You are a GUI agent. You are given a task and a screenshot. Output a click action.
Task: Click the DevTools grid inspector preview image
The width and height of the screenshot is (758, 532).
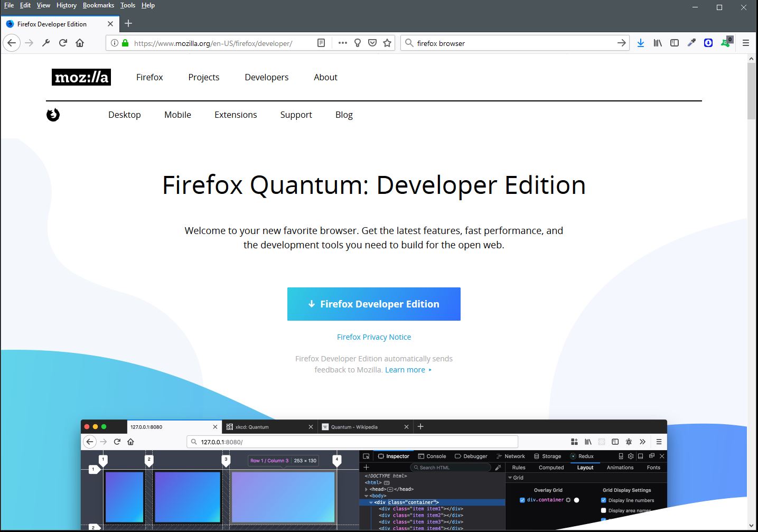click(374, 475)
